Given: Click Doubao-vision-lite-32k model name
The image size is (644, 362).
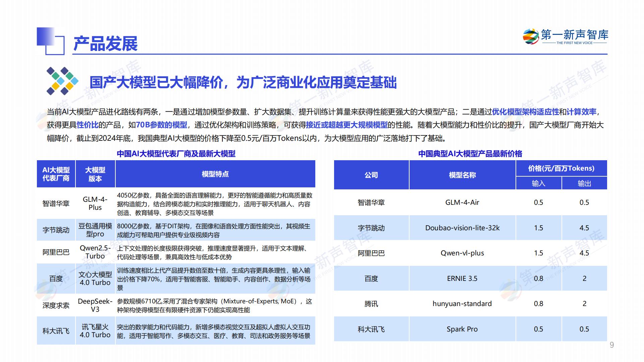Looking at the screenshot, I should (x=463, y=228).
